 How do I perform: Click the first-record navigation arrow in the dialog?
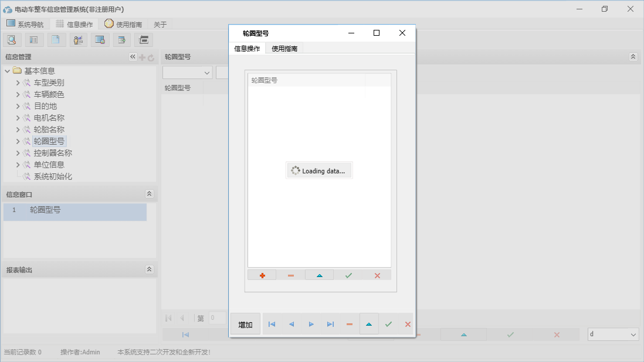[x=272, y=324]
